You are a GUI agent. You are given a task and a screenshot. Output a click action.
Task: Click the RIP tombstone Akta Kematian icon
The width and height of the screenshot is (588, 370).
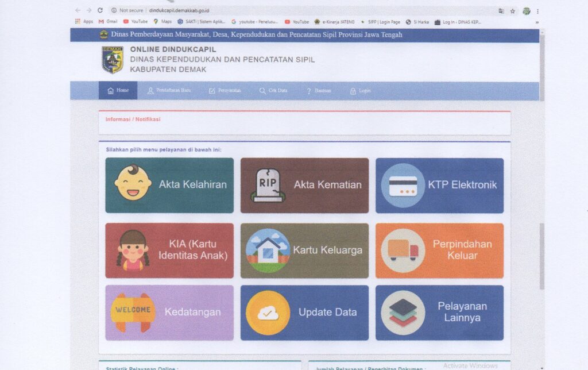point(268,185)
